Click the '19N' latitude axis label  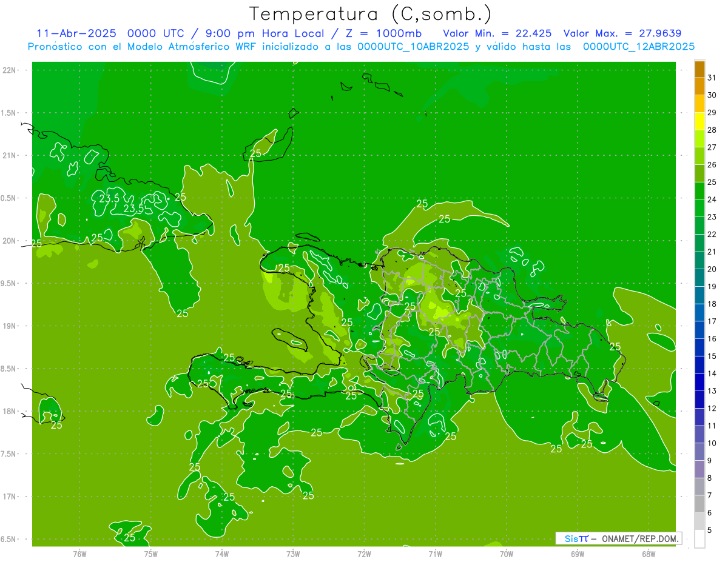9,326
